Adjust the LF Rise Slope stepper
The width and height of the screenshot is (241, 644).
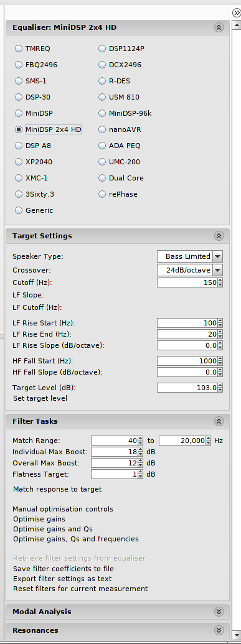click(x=220, y=345)
